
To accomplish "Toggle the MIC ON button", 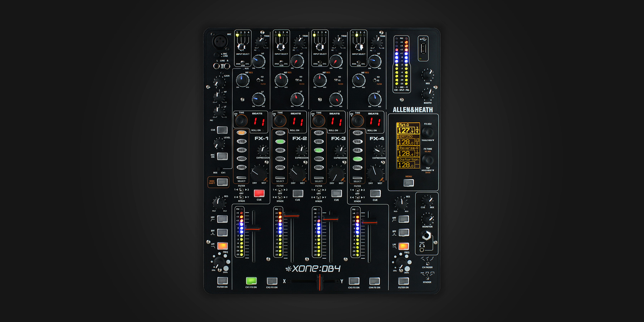I will coord(222,156).
